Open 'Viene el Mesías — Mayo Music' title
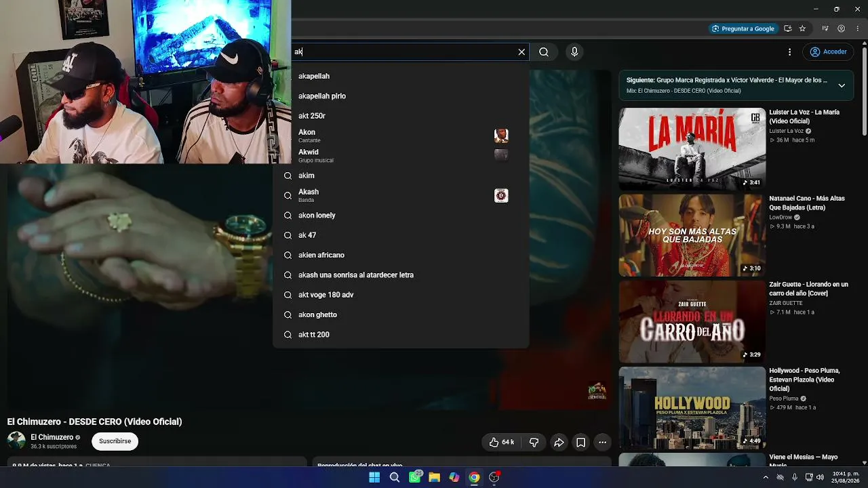 [x=804, y=461]
